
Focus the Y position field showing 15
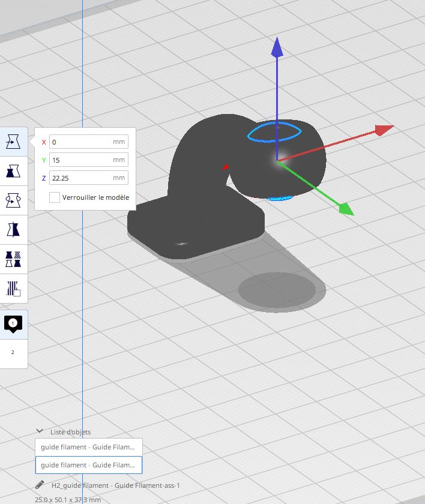80,160
